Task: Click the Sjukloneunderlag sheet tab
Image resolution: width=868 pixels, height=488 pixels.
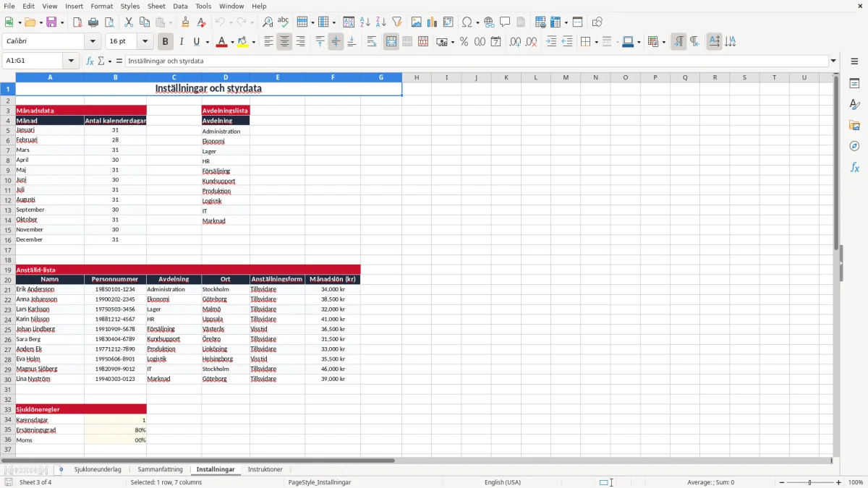Action: tap(98, 469)
